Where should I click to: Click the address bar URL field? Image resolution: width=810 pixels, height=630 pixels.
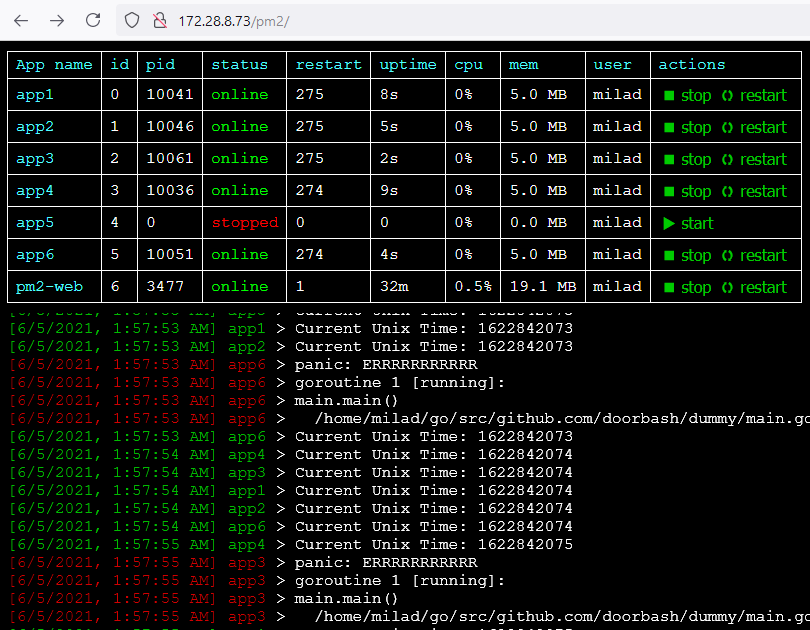pyautogui.click(x=400, y=20)
